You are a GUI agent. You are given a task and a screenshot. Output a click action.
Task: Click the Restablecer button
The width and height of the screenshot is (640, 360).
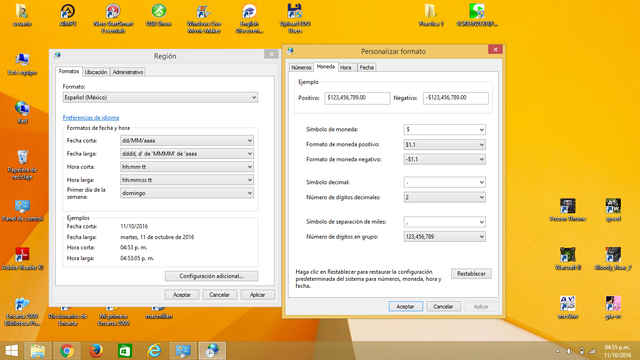pos(471,274)
